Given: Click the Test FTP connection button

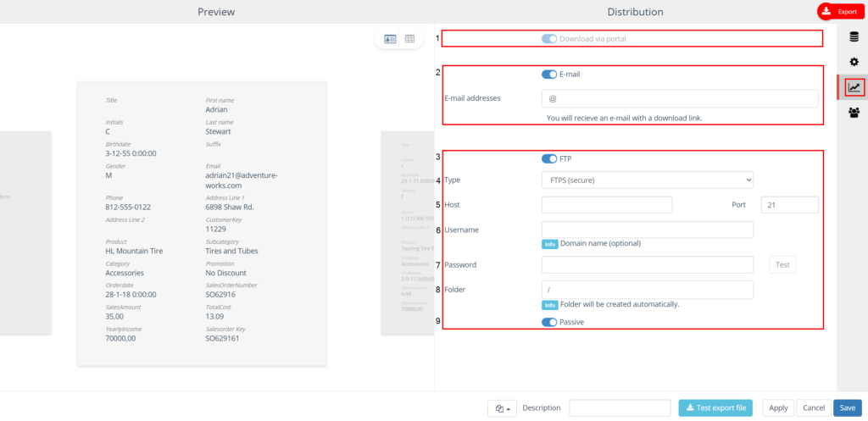Looking at the screenshot, I should point(782,265).
